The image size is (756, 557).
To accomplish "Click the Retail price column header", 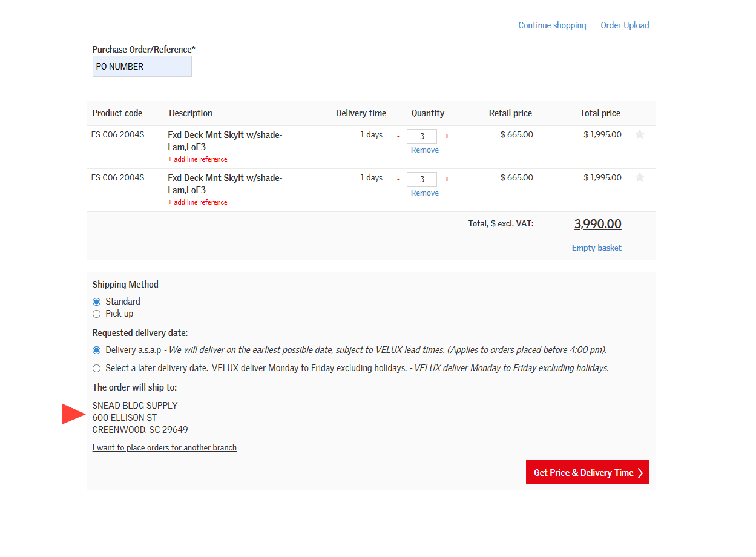I will pyautogui.click(x=511, y=113).
